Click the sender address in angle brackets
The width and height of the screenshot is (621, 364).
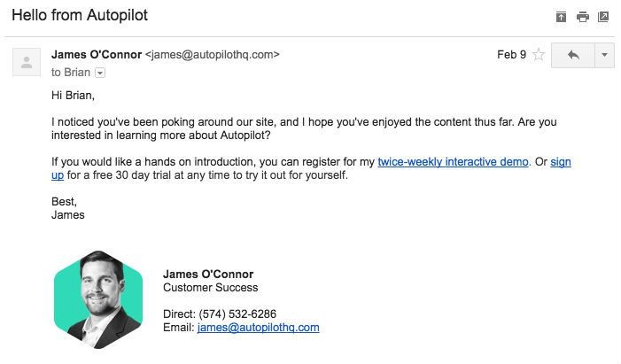[213, 55]
